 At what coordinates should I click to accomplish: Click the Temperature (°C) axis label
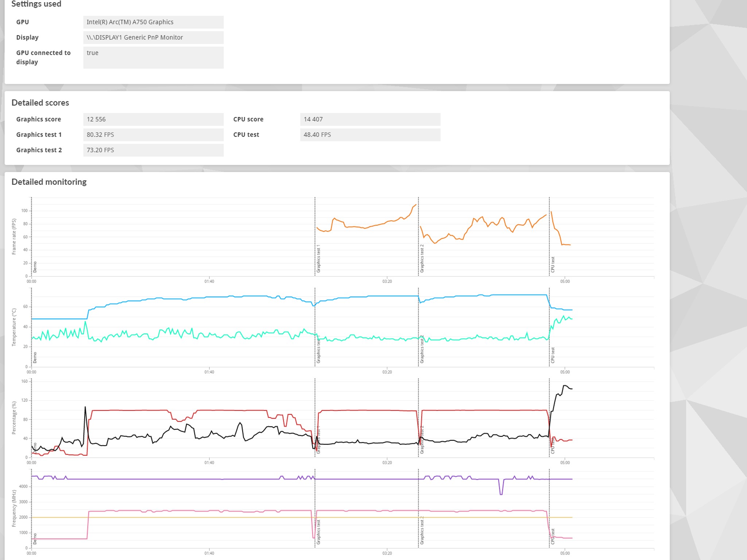tap(14, 327)
